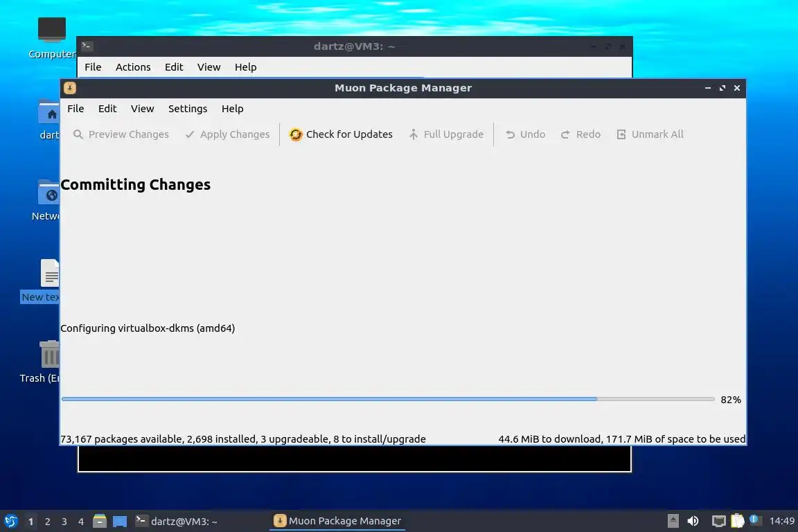Viewport: 798px width, 532px height.
Task: Open the terminal window's Actions menu
Action: pos(133,67)
